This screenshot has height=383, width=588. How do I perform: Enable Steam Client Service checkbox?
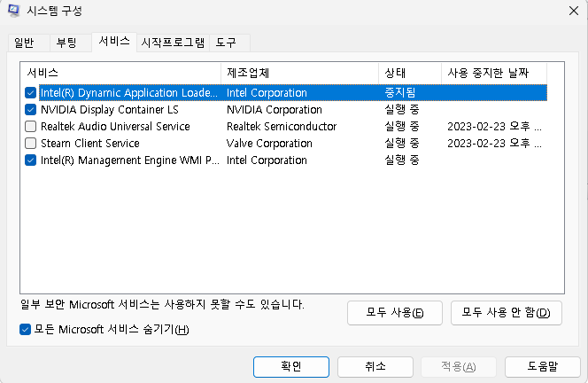click(x=30, y=144)
